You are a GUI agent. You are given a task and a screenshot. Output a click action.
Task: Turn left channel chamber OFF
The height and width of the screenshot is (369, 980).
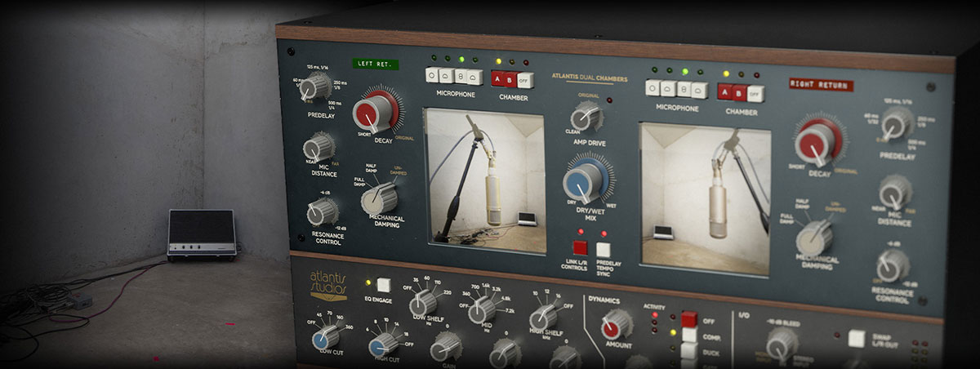(525, 80)
